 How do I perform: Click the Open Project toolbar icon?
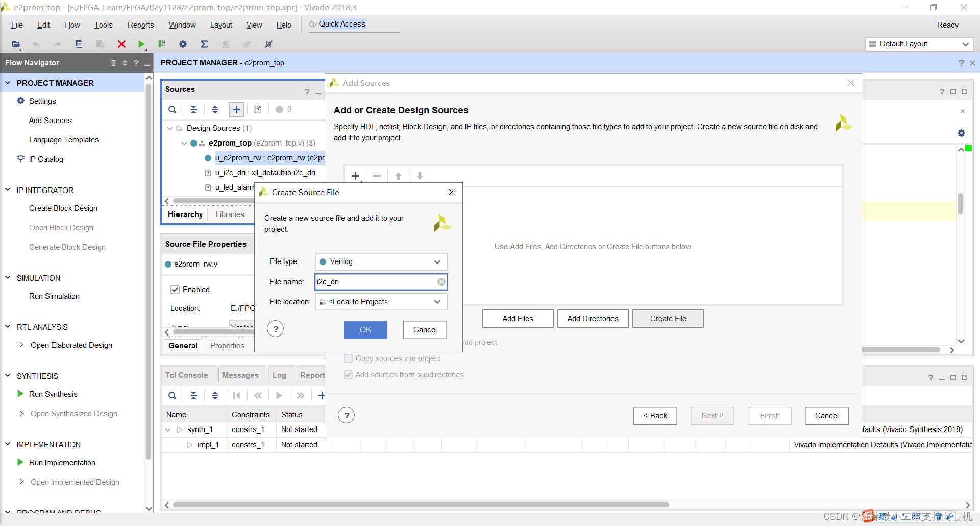coord(16,44)
